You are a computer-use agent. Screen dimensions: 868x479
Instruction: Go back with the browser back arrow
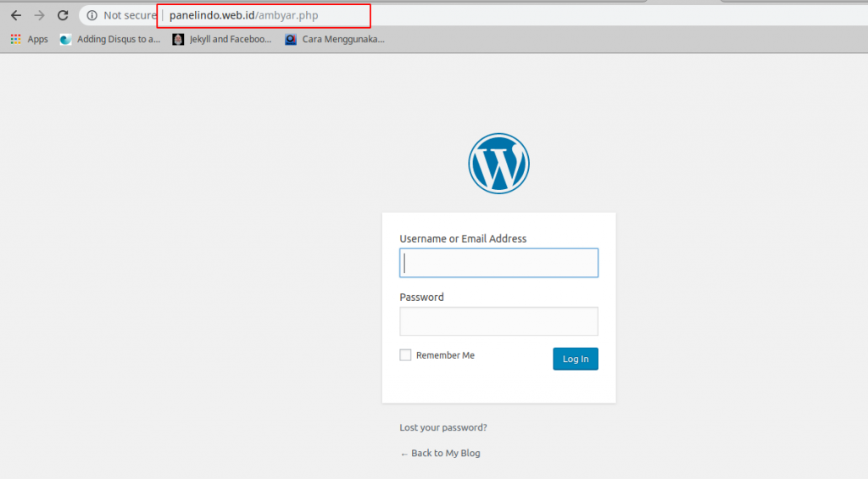point(16,15)
